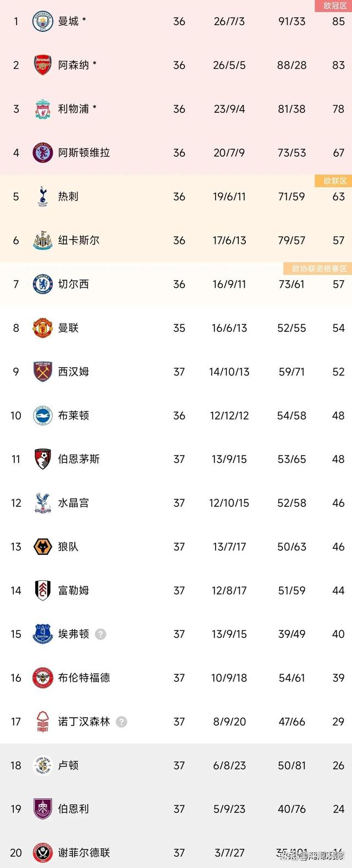Open the Aston Villa club badge

42,152
